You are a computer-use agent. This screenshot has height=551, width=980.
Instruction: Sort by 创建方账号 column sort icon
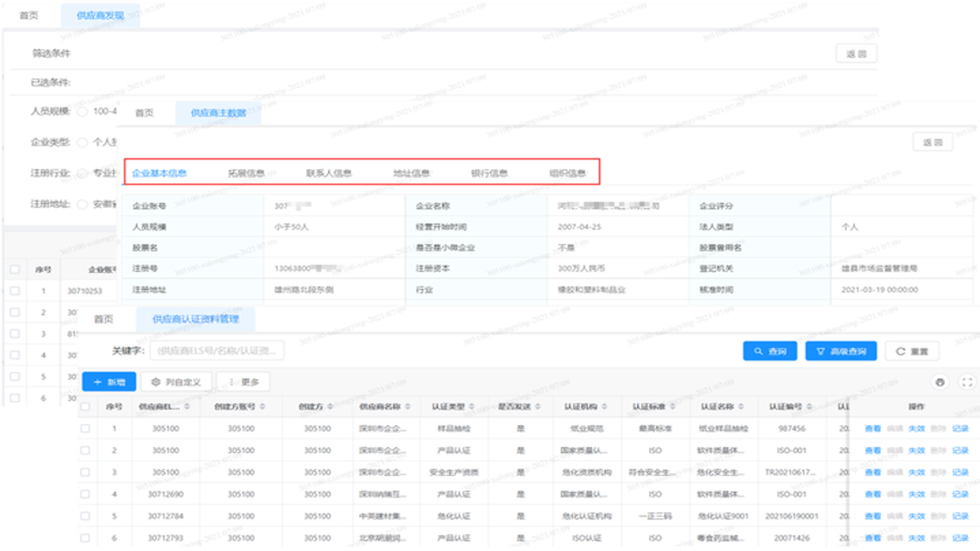(263, 407)
